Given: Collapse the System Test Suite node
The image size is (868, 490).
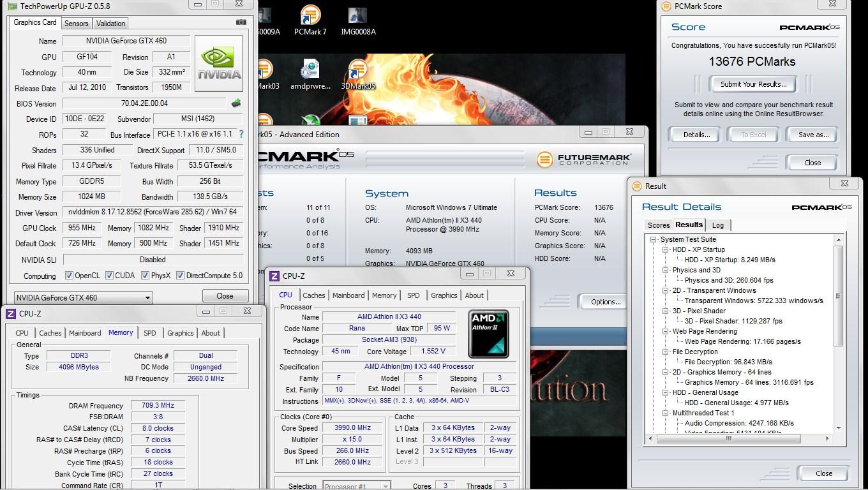Looking at the screenshot, I should point(654,239).
